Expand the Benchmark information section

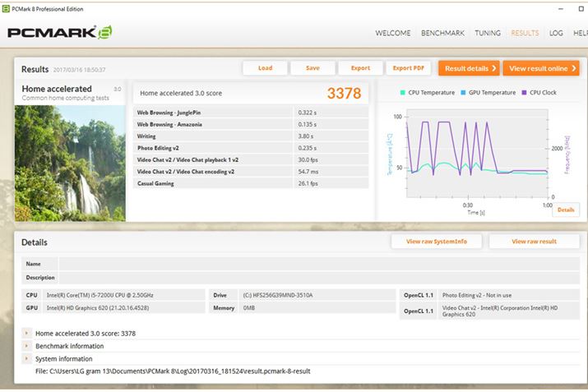27,346
